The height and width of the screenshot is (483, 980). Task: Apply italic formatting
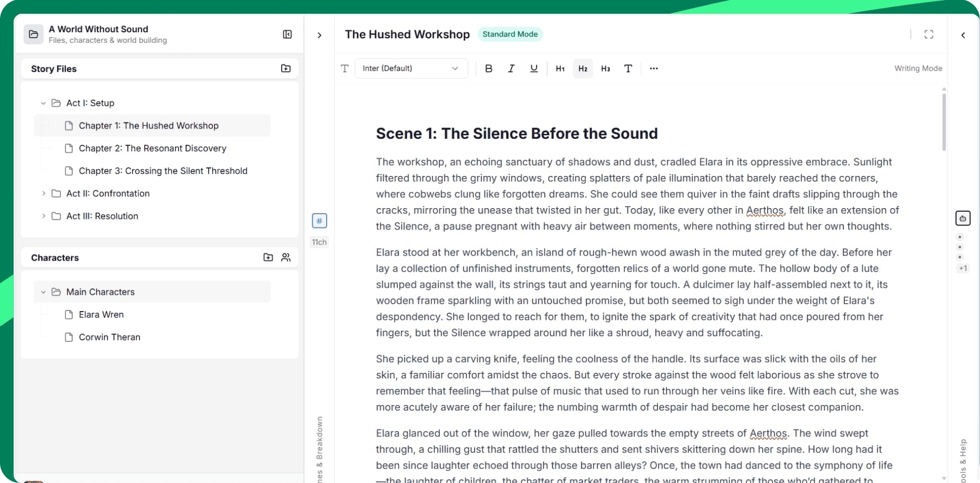tap(511, 68)
